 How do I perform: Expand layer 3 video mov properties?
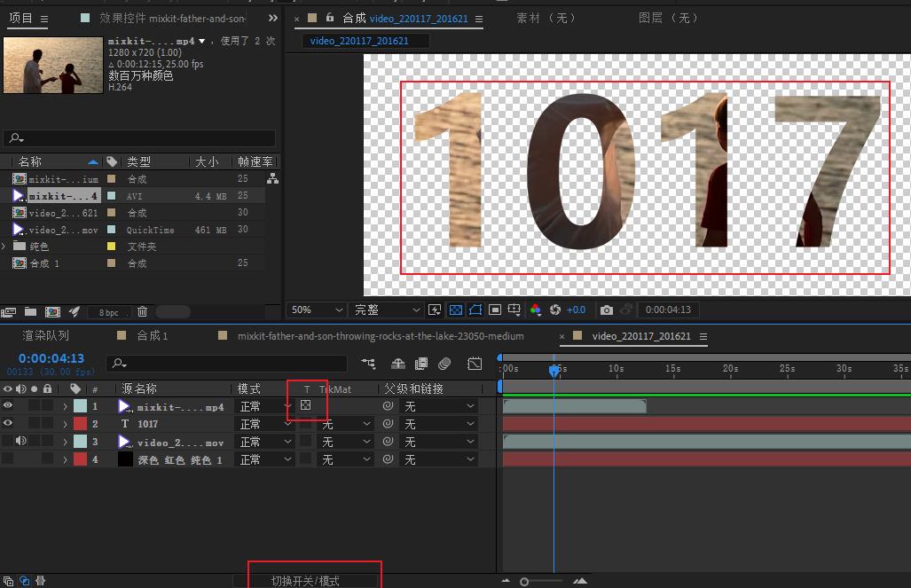point(65,442)
